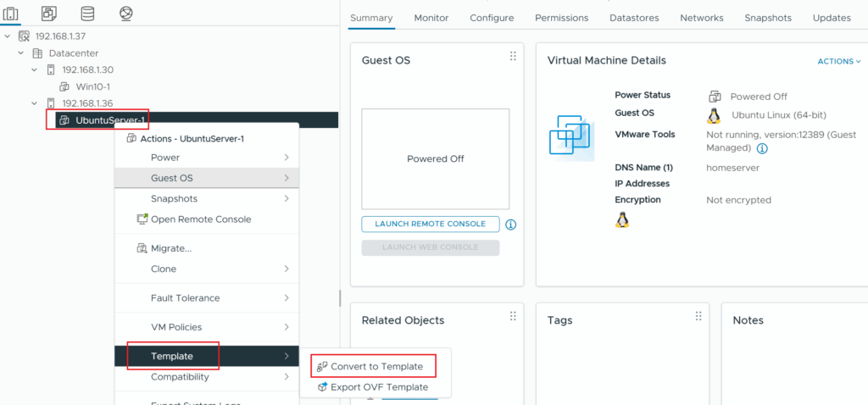Click the Tags card drag handle
Image resolution: width=868 pixels, height=405 pixels.
(x=698, y=316)
